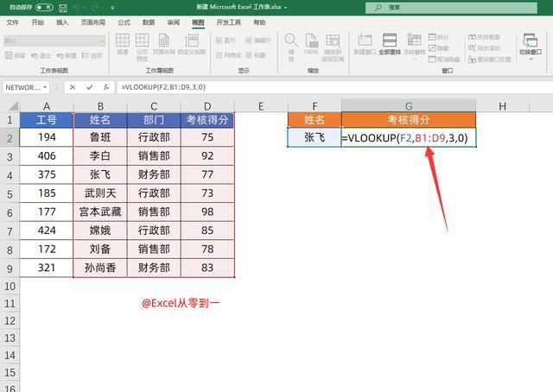Viewport: 553px width, 392px height.
Task: Click the Undo arrow icon
Action: click(x=77, y=8)
